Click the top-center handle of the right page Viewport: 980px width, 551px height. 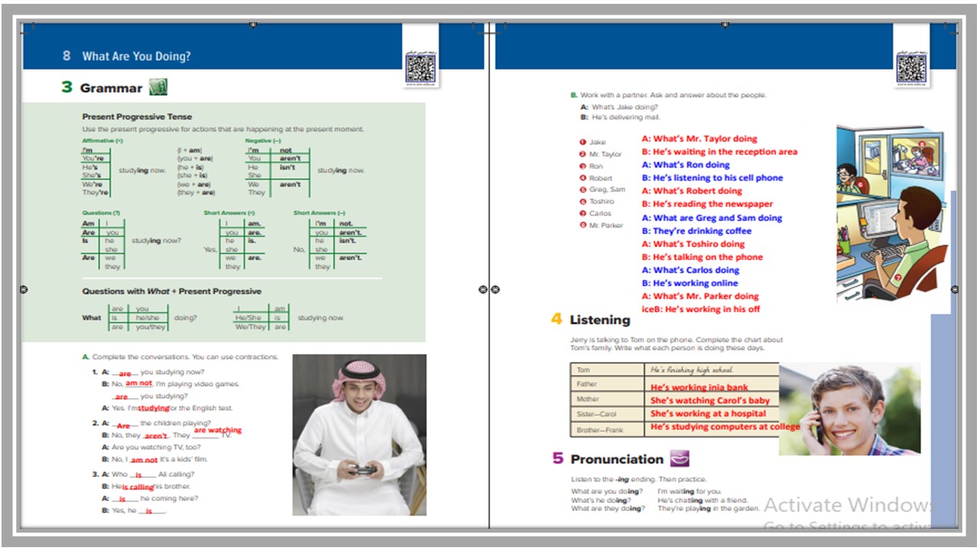726,25
